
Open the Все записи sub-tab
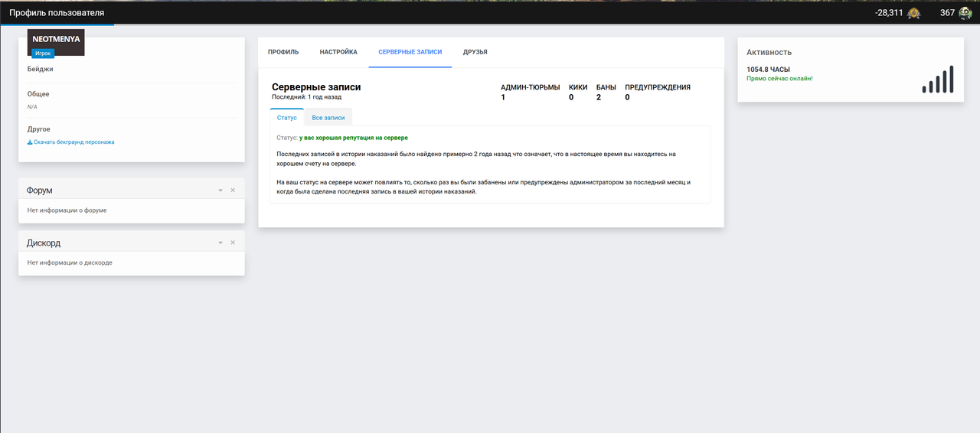[328, 118]
